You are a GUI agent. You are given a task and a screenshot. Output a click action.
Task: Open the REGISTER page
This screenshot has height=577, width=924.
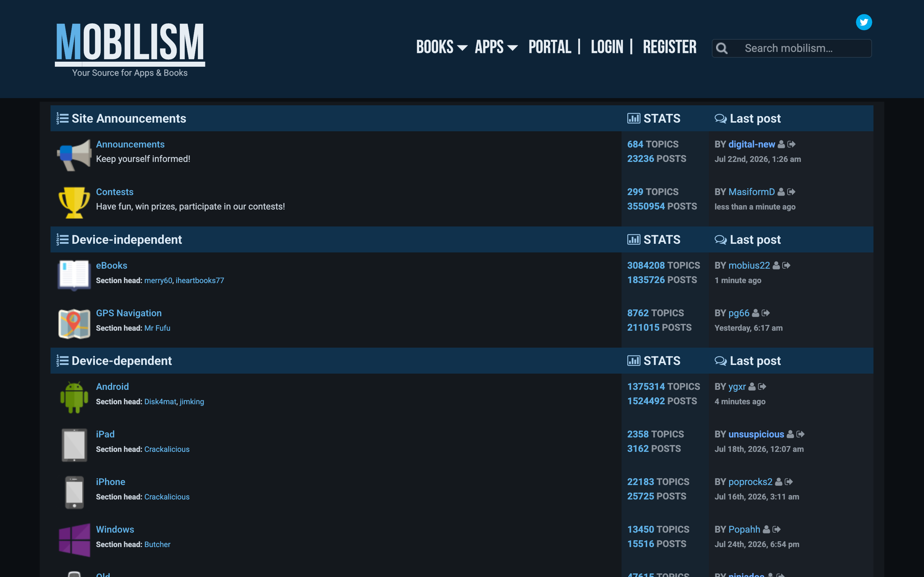(670, 47)
